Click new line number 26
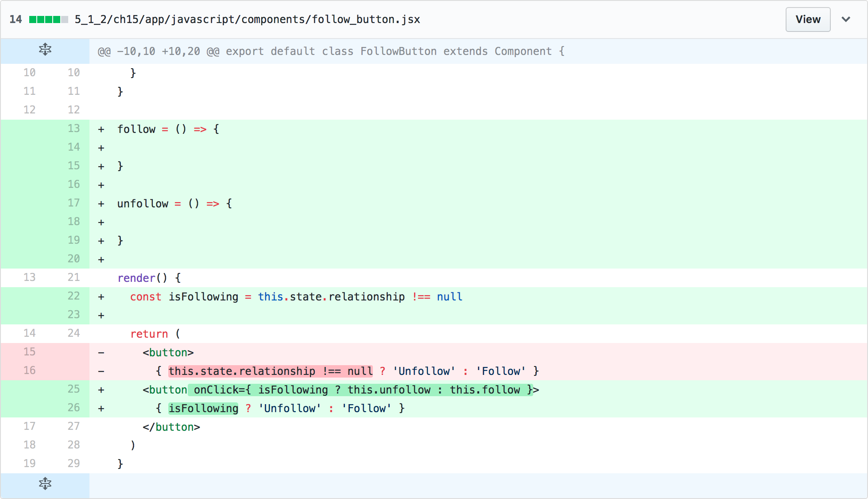This screenshot has height=499, width=868. coord(74,408)
